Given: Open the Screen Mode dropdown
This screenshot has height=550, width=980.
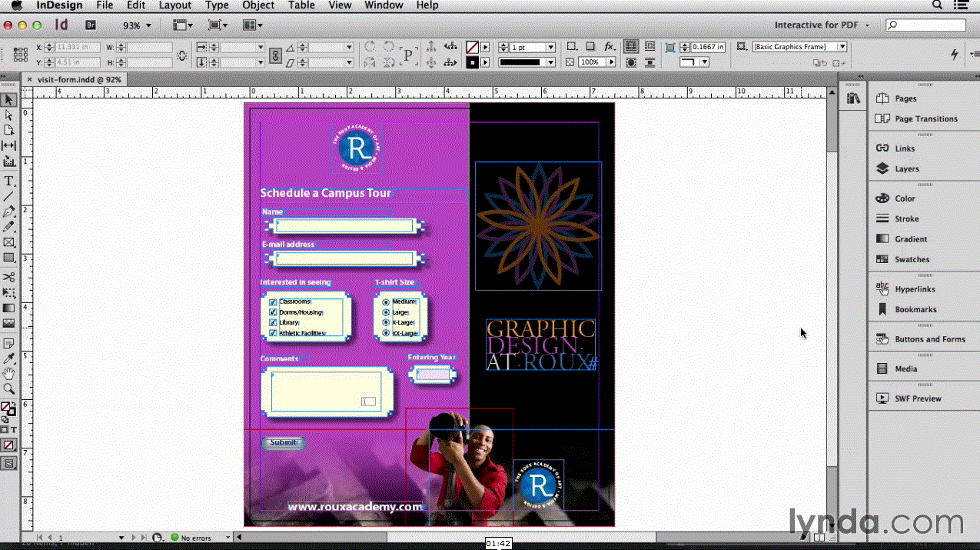Looking at the screenshot, I should pyautogui.click(x=218, y=25).
